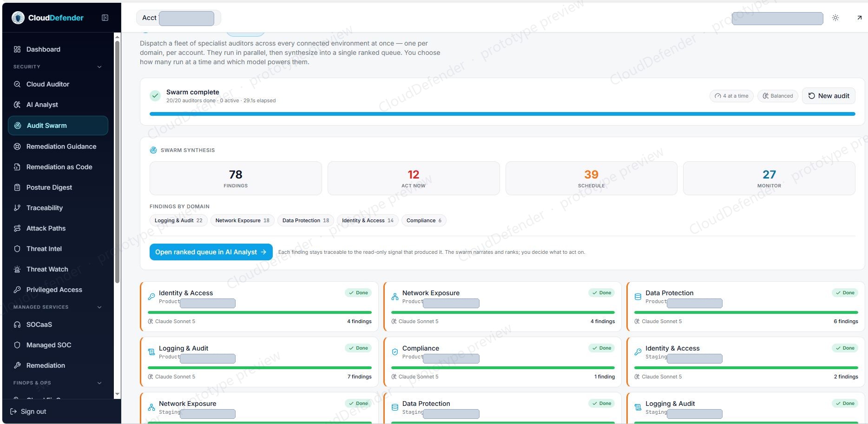Open Dashboard from sidebar
868x424 pixels.
58,49
